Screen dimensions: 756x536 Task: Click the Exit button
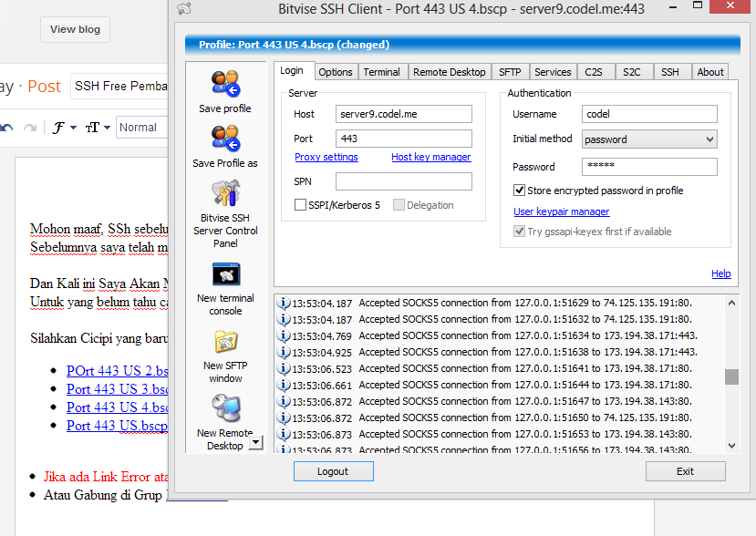click(x=685, y=471)
